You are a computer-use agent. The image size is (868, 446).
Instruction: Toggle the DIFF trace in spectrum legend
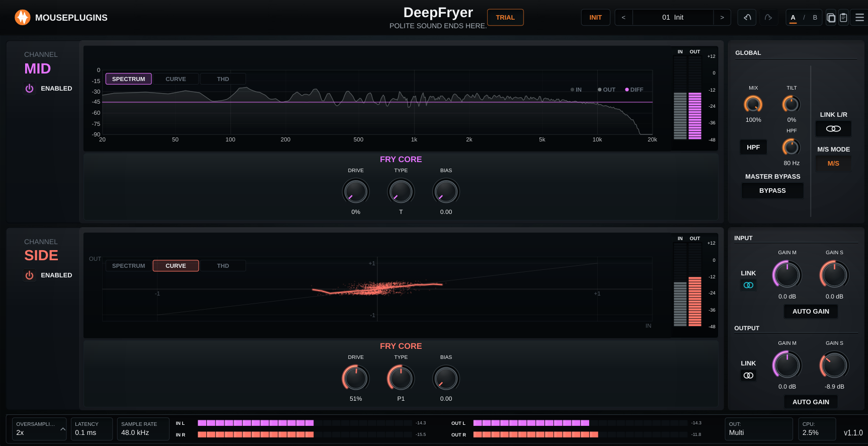tap(634, 90)
